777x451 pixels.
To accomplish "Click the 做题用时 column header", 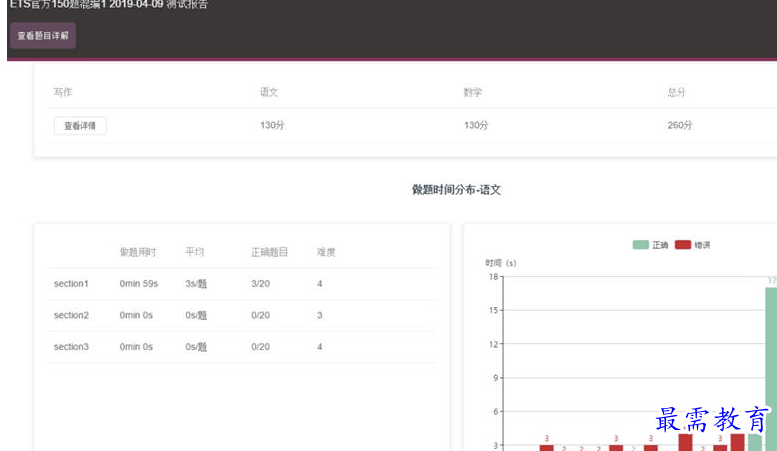I will click(x=138, y=252).
